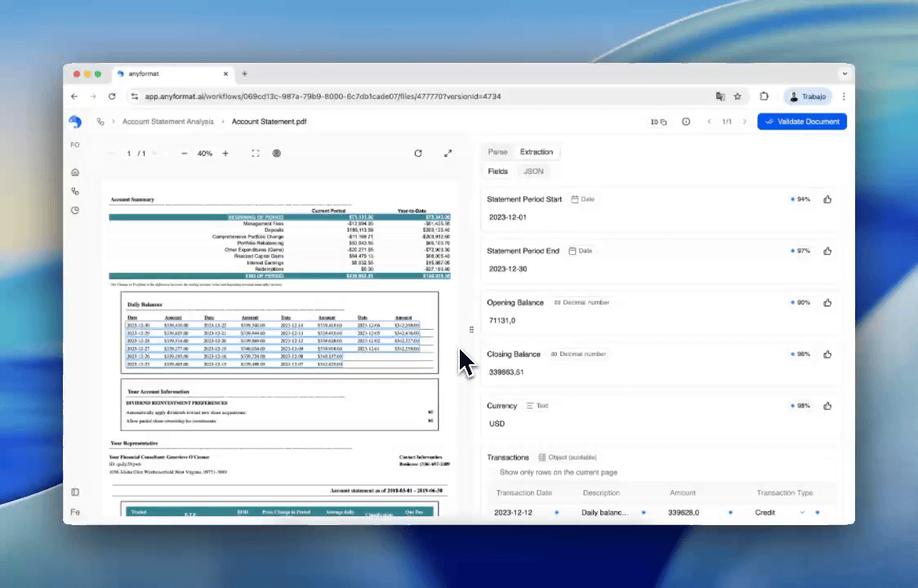Select the anyformat browser tab

pyautogui.click(x=172, y=73)
